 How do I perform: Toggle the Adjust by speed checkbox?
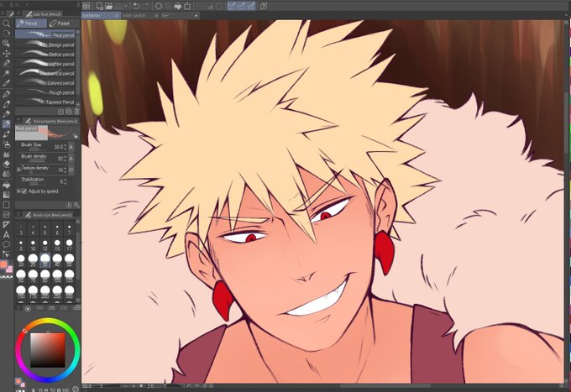point(24,191)
